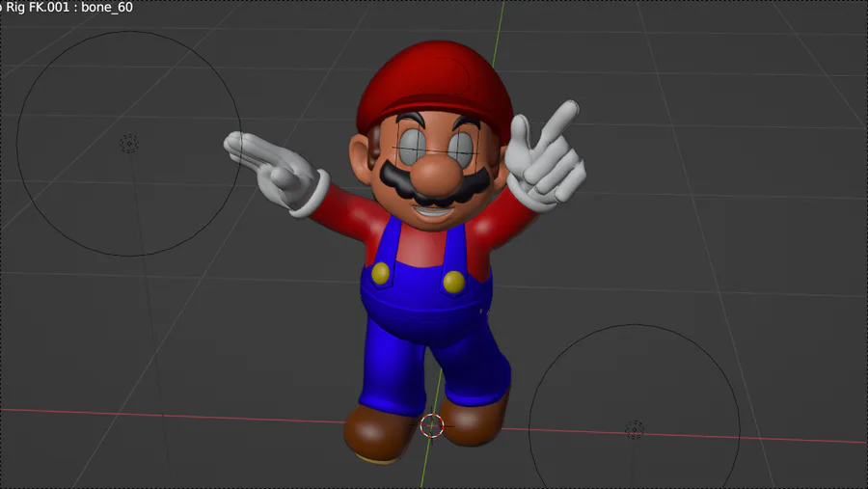Click the yellow overall button near the pointing hand side
Screen dimensions: 868x489
coord(454,282)
